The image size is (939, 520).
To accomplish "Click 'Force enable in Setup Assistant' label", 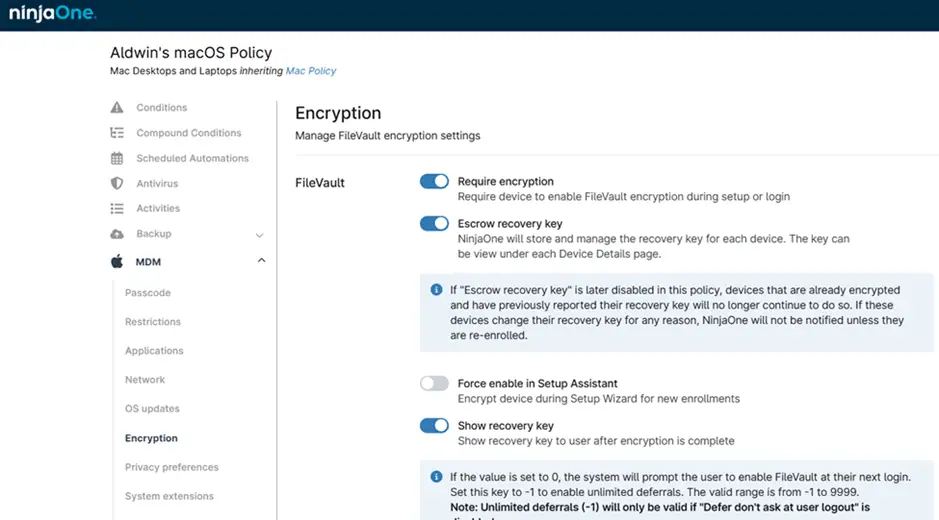I will click(537, 383).
